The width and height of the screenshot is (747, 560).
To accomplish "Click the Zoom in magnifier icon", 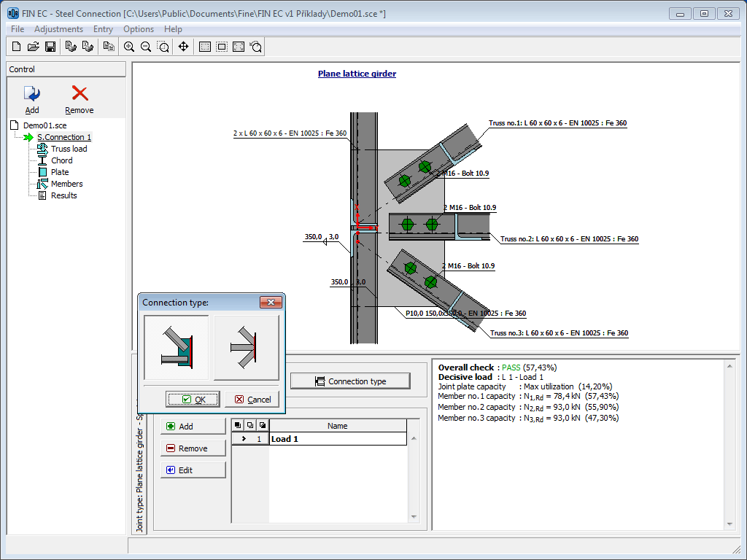I will click(x=129, y=47).
